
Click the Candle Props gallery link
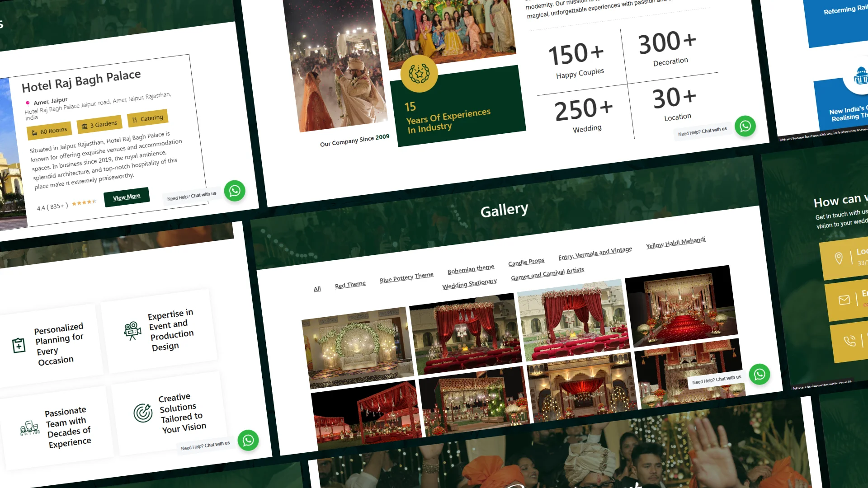526,262
